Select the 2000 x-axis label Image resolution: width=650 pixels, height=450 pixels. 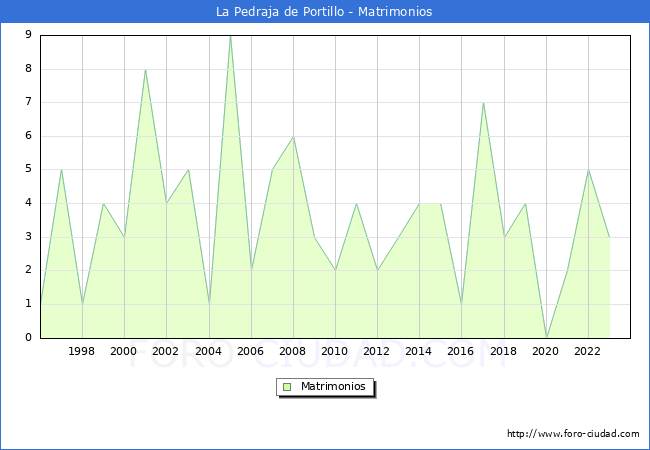tap(124, 351)
